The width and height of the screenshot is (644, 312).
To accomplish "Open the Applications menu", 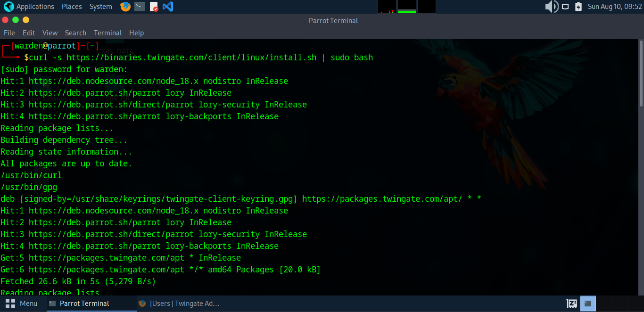I will pos(29,7).
